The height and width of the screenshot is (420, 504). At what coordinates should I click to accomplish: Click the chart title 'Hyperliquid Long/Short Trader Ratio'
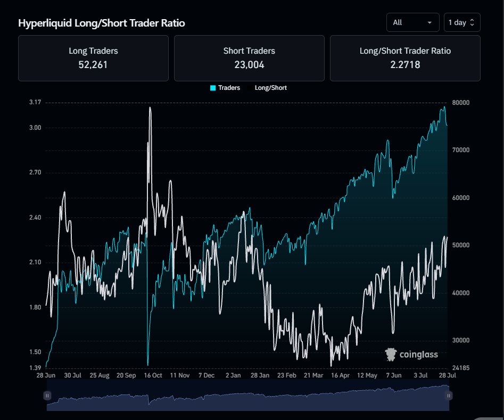click(102, 23)
